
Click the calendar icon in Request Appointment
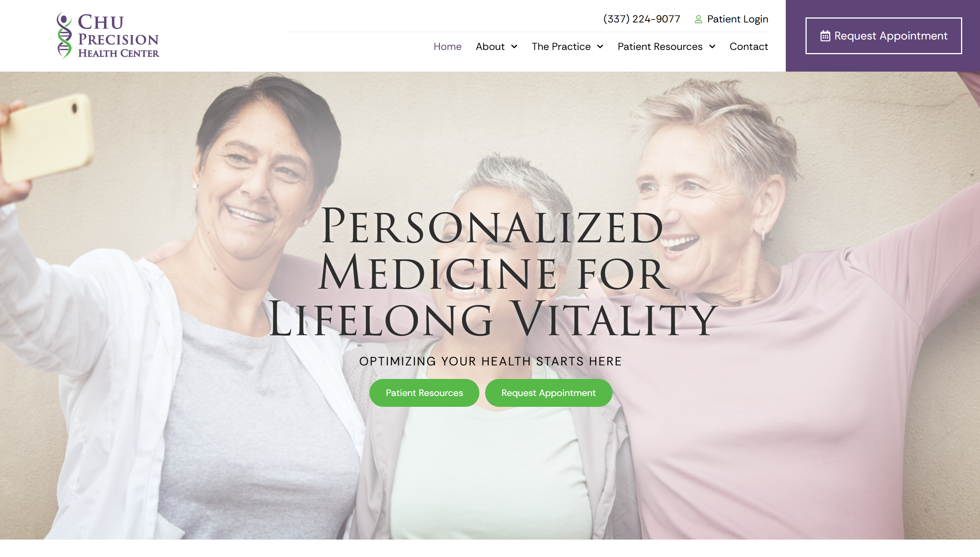point(825,36)
